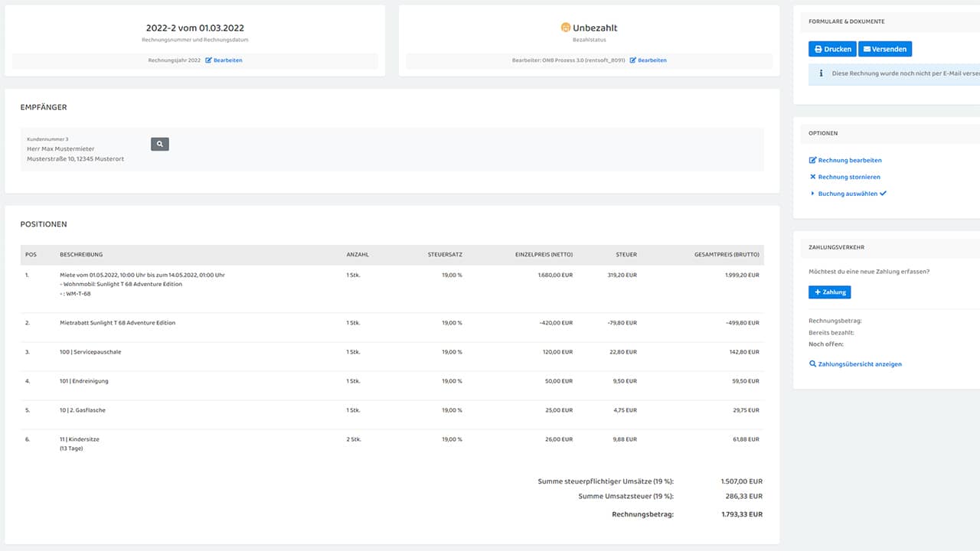980x551 pixels.
Task: Click the info icon in the email notice
Action: pyautogui.click(x=822, y=73)
